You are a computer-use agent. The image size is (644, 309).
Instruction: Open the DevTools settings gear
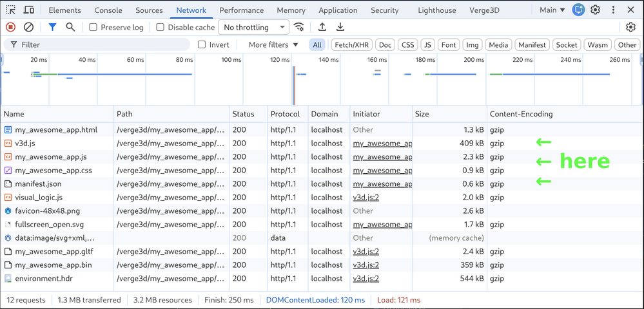[595, 10]
